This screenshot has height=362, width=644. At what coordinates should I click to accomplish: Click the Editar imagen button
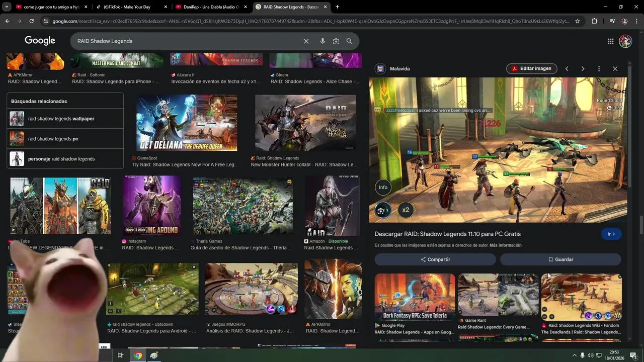[x=531, y=68]
